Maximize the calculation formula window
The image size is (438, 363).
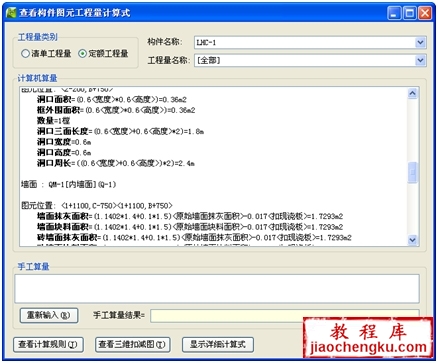coord(410,13)
